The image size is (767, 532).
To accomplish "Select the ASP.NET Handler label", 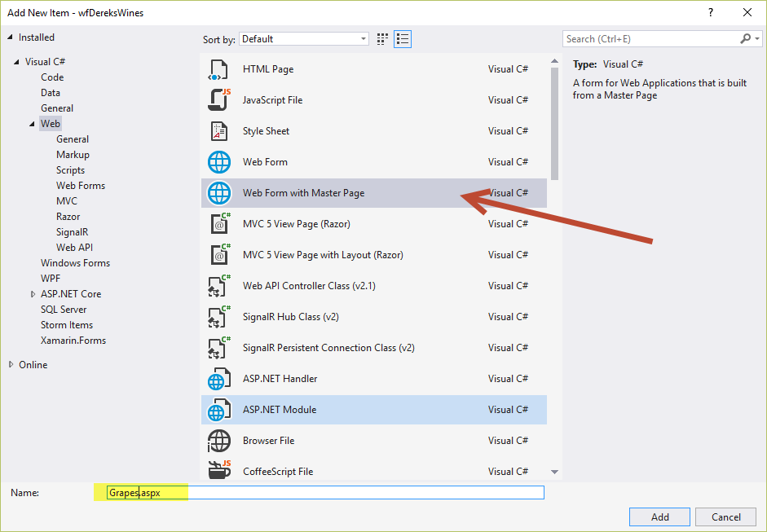I will (280, 379).
